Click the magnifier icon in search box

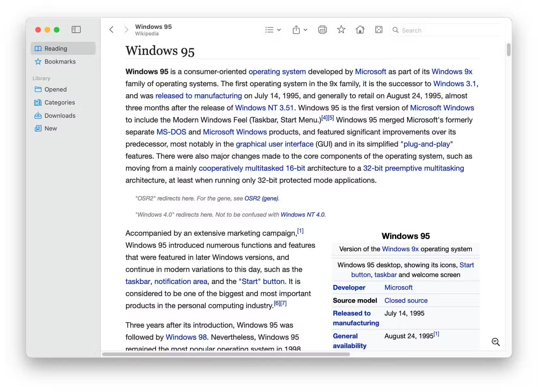[x=396, y=30]
